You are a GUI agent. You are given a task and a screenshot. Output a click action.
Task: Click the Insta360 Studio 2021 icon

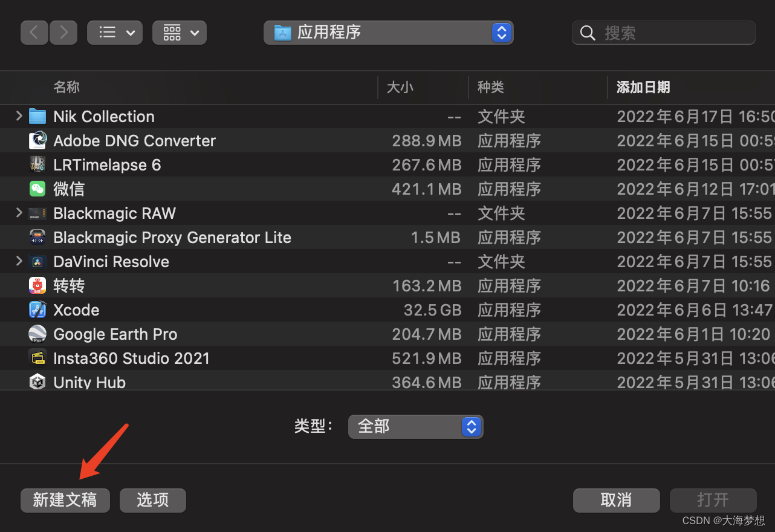point(37,358)
